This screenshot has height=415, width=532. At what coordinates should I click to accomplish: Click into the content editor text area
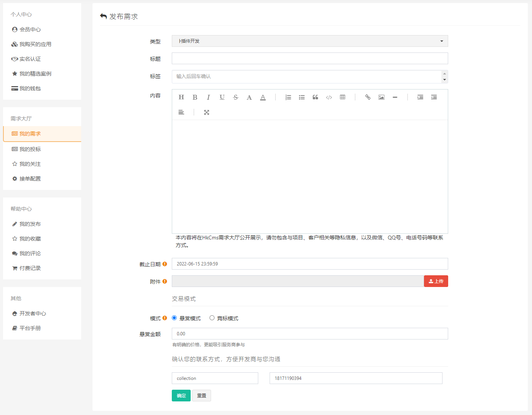coord(310,177)
